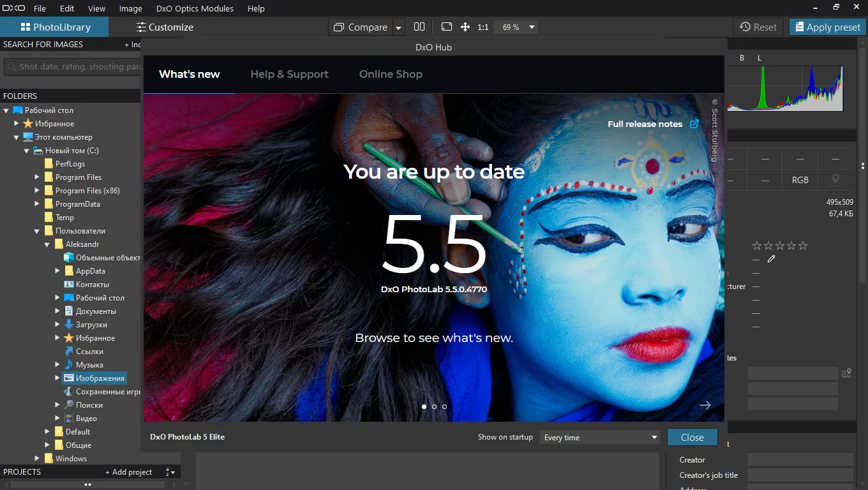Open the Online Shop tab
Viewport: 868px width, 490px height.
coord(391,74)
